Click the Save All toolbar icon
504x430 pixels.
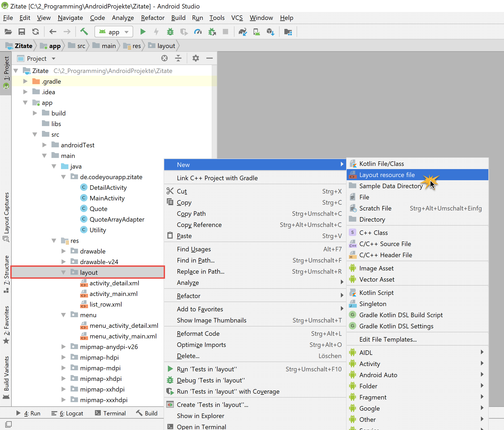22,32
